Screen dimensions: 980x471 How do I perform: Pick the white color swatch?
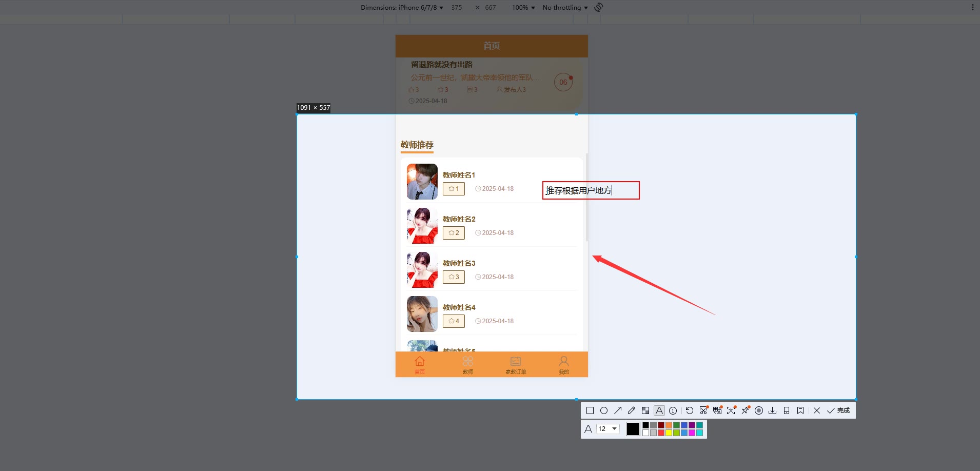pos(645,433)
